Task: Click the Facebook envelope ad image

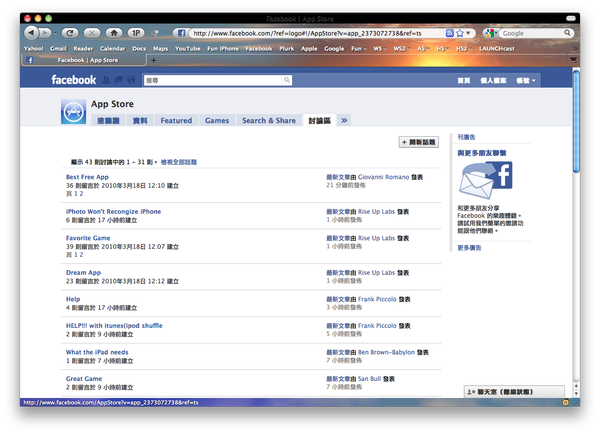Action: [486, 180]
